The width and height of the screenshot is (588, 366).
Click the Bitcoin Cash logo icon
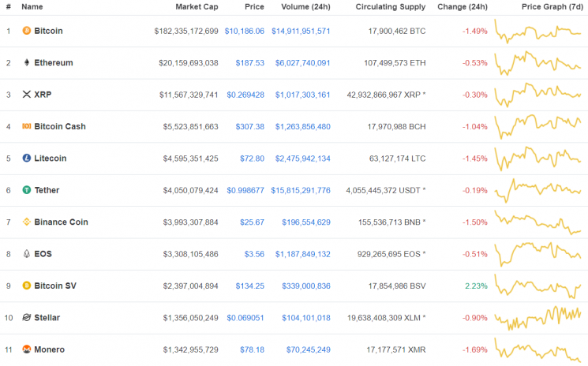tap(26, 126)
